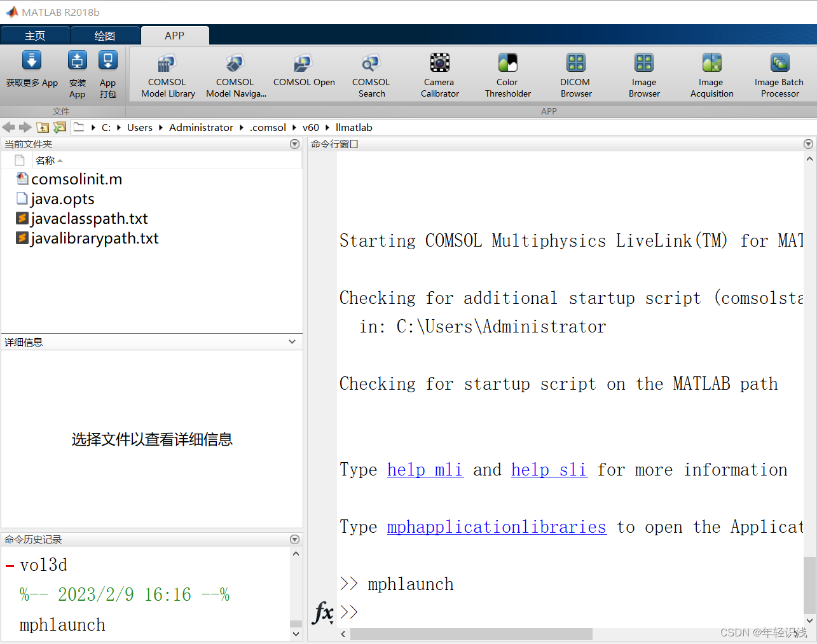Expand the C: drive path dropdown arrow
The height and width of the screenshot is (644, 817).
(118, 127)
